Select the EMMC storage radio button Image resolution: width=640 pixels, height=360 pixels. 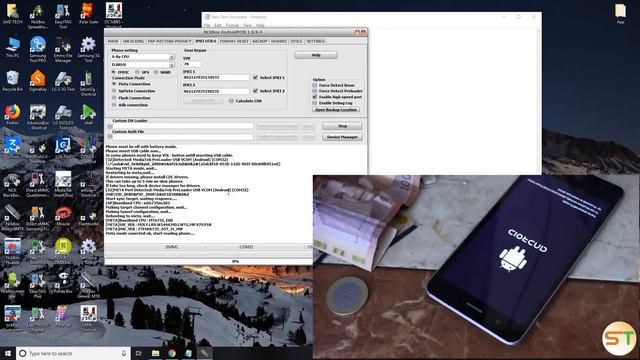114,72
